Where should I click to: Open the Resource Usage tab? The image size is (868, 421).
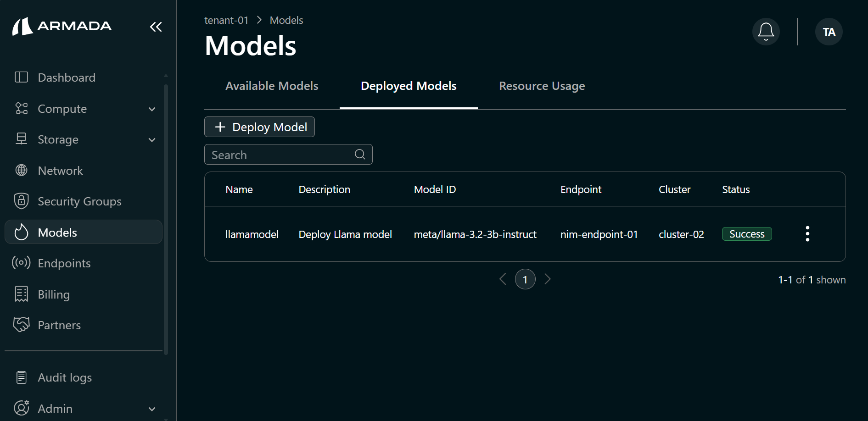pyautogui.click(x=542, y=86)
